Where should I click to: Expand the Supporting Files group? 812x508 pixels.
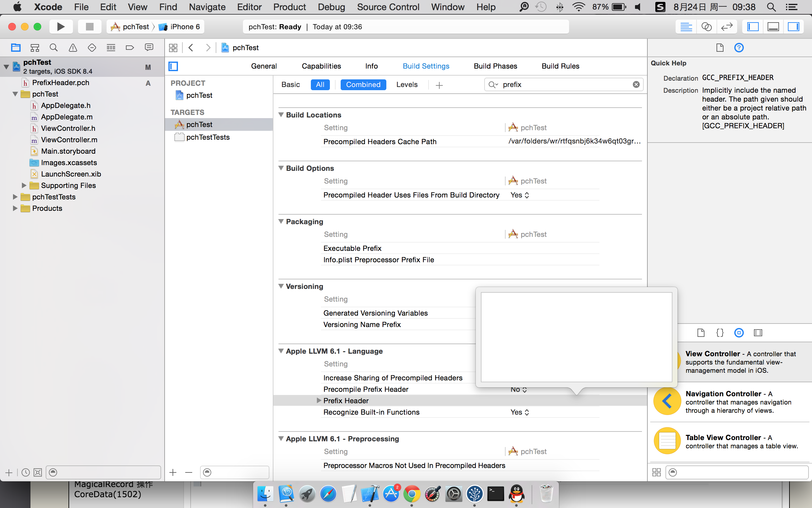[24, 185]
